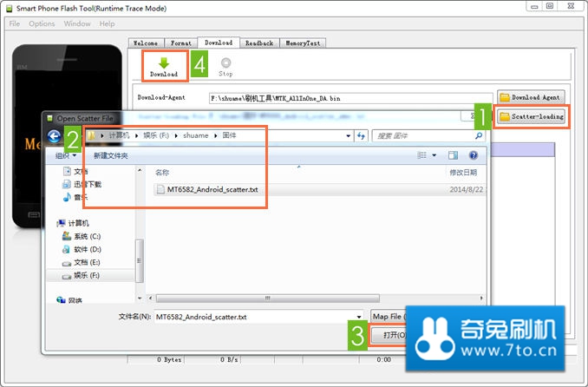Select the MT6582_Android_scatter.txt file

coord(206,190)
